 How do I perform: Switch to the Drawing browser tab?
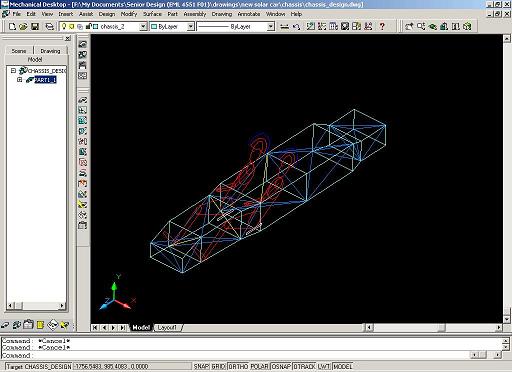coord(50,51)
